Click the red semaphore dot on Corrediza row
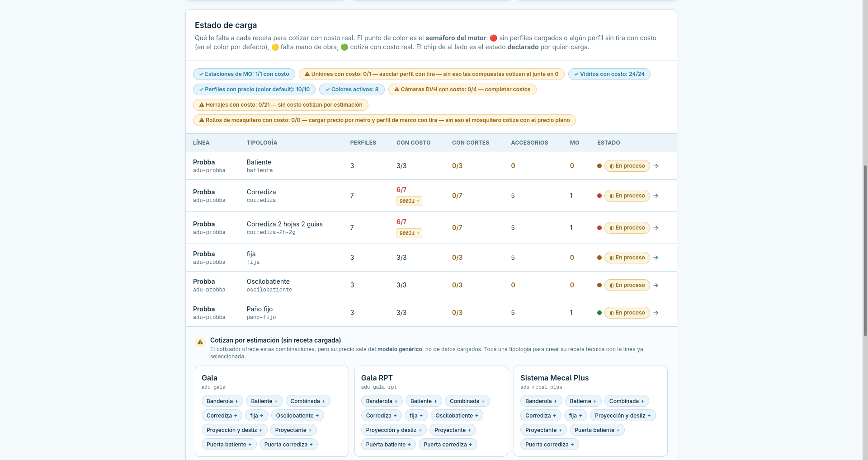868x460 pixels. point(599,196)
